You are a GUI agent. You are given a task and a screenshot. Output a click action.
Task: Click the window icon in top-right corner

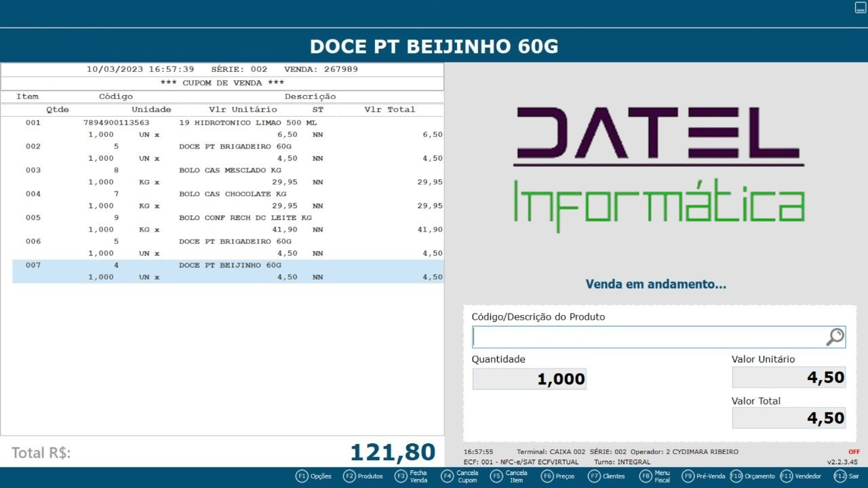(861, 8)
